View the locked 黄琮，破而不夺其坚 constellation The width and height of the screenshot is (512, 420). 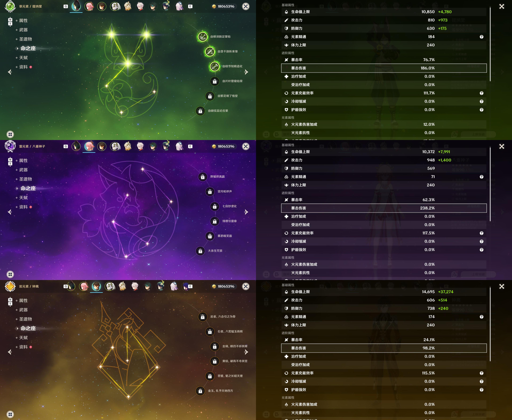(215, 361)
